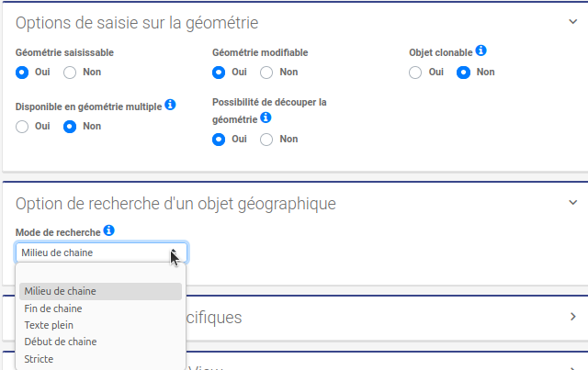Collapse Options de saisie sur la géométrie section
588x370 pixels.
[x=572, y=22]
